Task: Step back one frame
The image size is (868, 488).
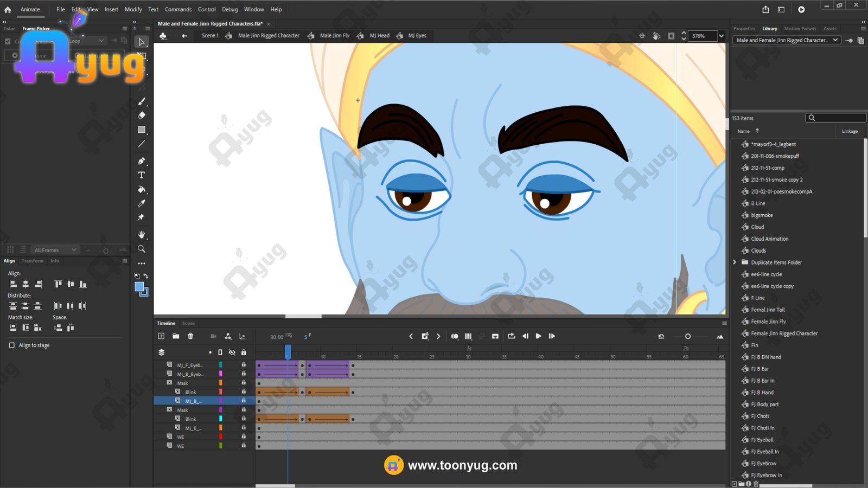Action: [525, 336]
